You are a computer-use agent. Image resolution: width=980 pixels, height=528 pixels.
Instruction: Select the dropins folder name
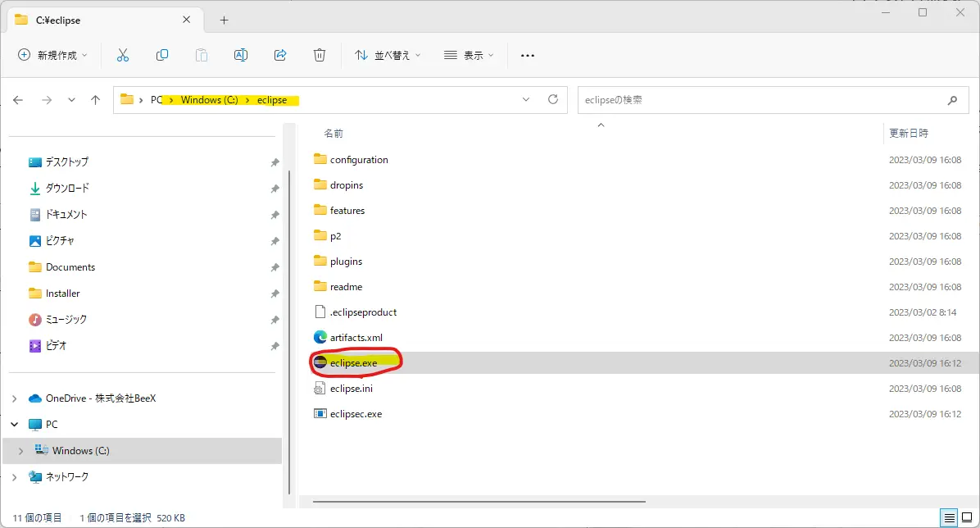pos(347,185)
